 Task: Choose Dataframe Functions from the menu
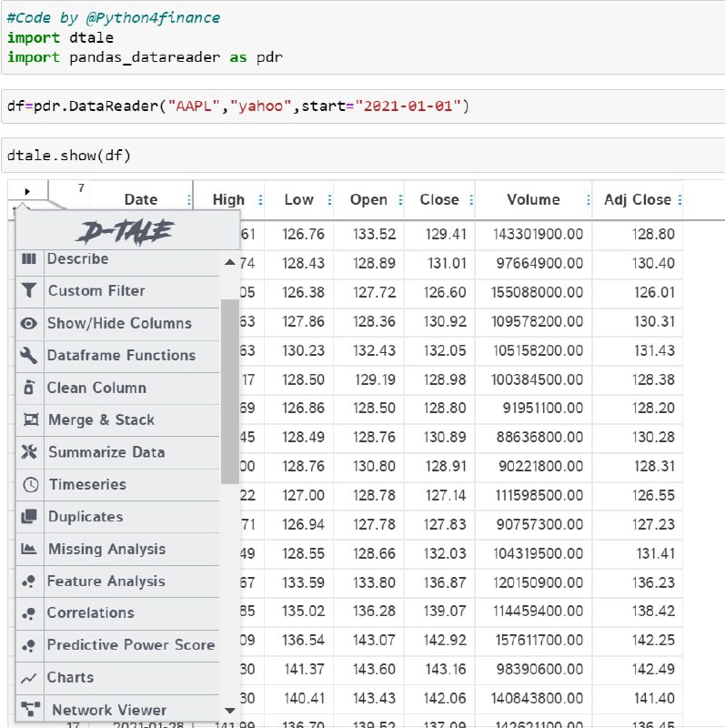click(x=117, y=356)
